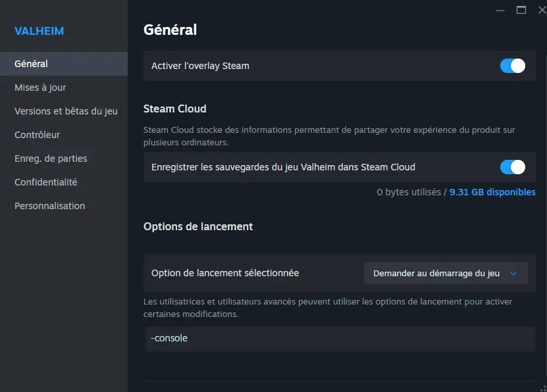This screenshot has width=547, height=392.
Task: Click the Steam Cloud section heading
Action: pos(175,109)
